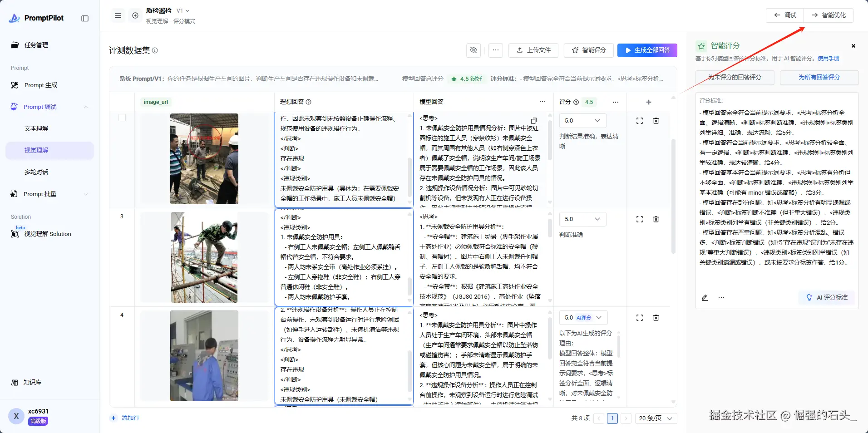This screenshot has width=868, height=433.
Task: Open the V1 version dropdown
Action: [183, 10]
